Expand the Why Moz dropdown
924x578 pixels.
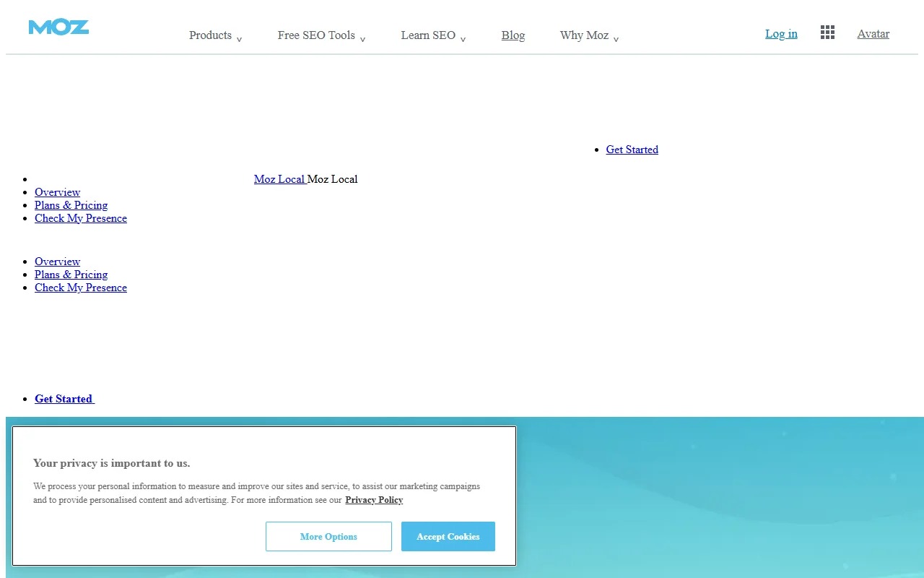(584, 35)
